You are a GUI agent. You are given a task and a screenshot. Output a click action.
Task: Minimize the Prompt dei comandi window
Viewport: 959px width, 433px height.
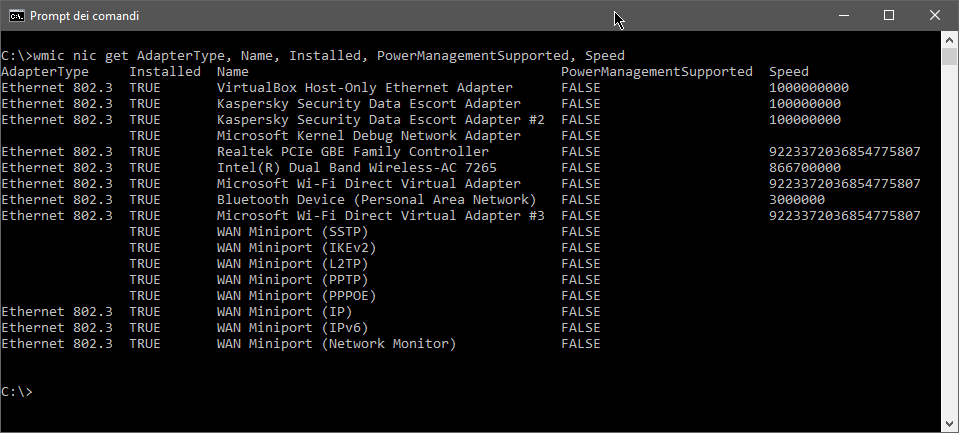click(x=844, y=15)
